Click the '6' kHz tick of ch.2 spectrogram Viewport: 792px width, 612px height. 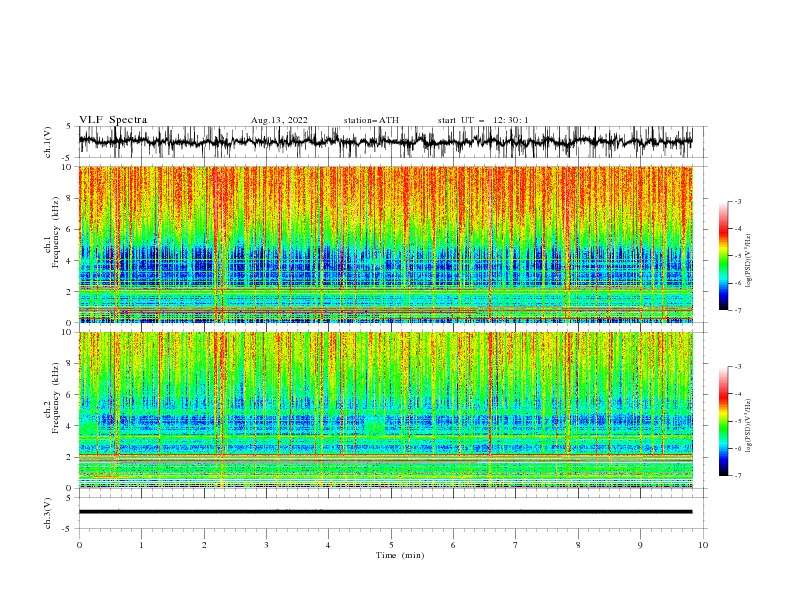71,395
